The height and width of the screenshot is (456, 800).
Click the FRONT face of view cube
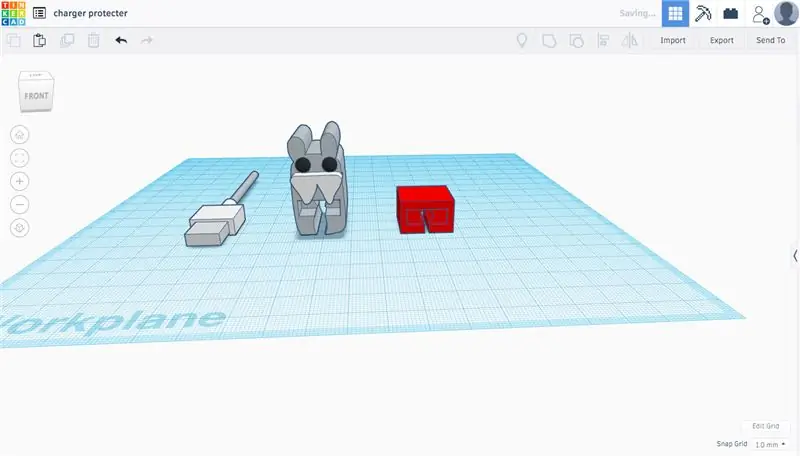coord(36,96)
